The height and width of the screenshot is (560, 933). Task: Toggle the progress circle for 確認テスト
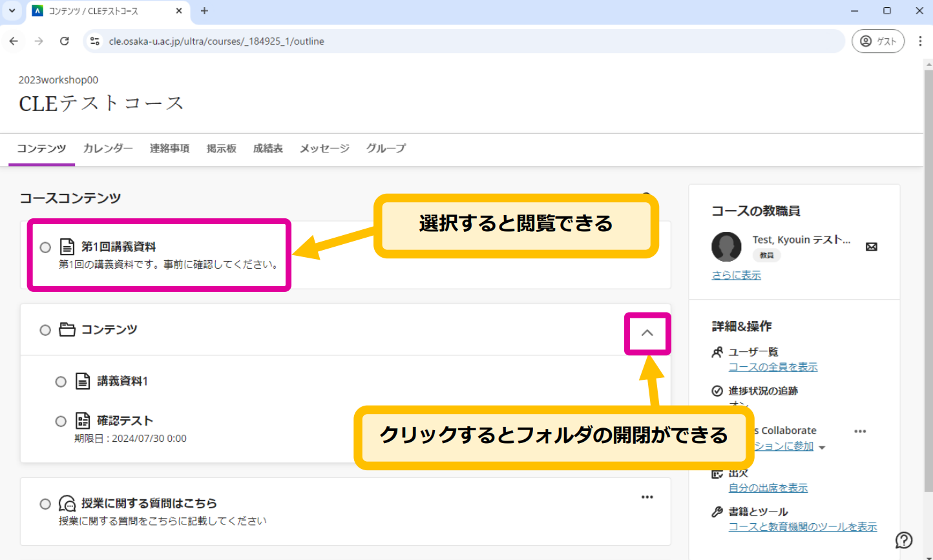click(61, 421)
